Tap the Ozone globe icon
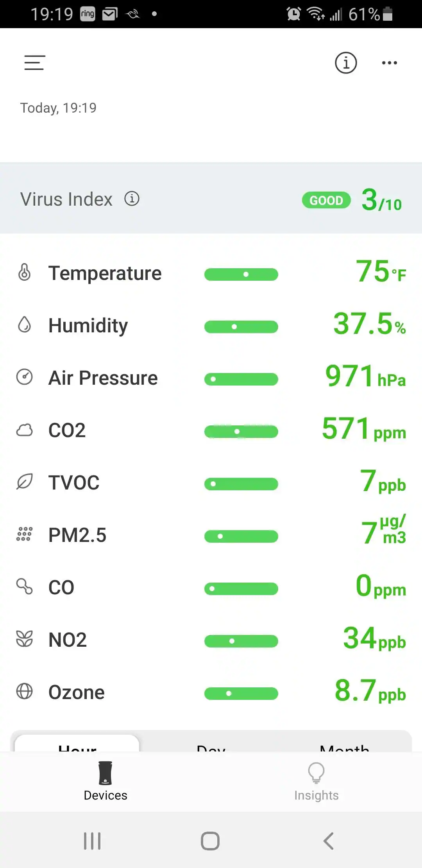The width and height of the screenshot is (422, 868). [24, 691]
